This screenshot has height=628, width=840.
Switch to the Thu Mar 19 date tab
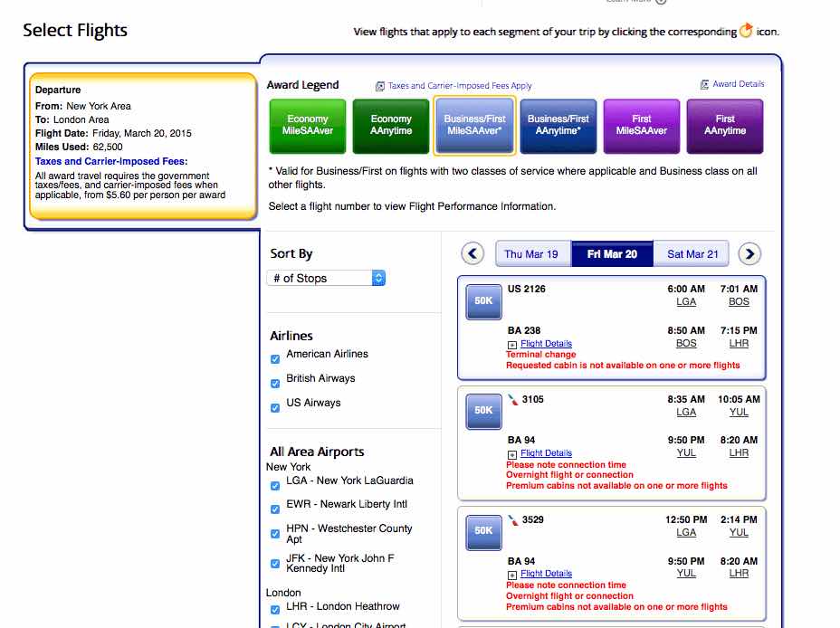(x=533, y=253)
